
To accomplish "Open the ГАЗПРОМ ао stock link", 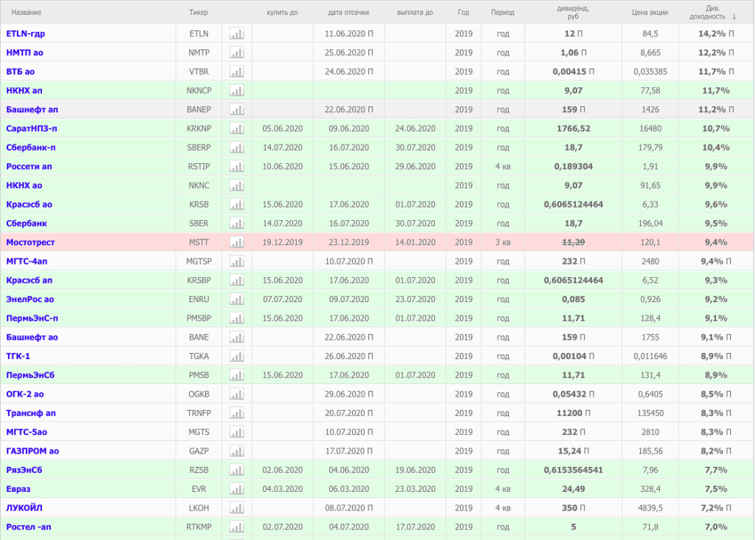I will tap(32, 451).
